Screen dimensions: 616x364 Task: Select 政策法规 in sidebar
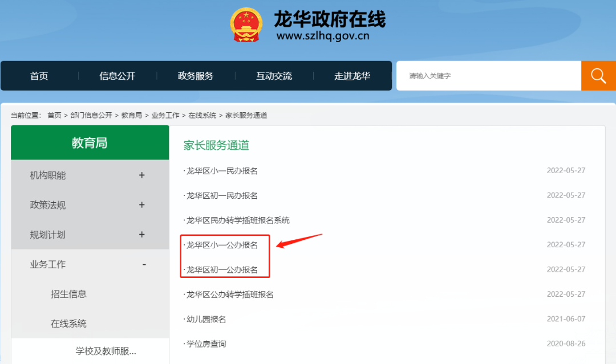coord(48,205)
